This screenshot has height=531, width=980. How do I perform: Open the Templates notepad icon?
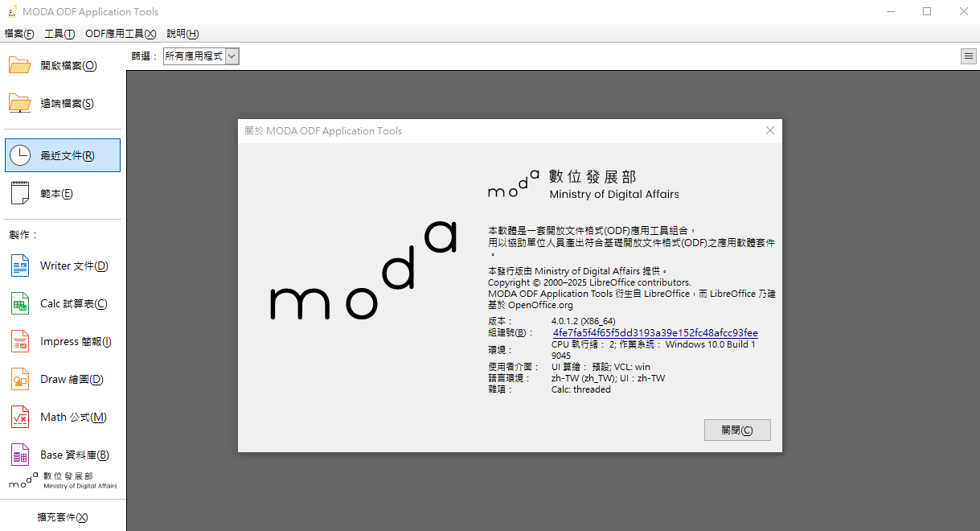coord(20,193)
